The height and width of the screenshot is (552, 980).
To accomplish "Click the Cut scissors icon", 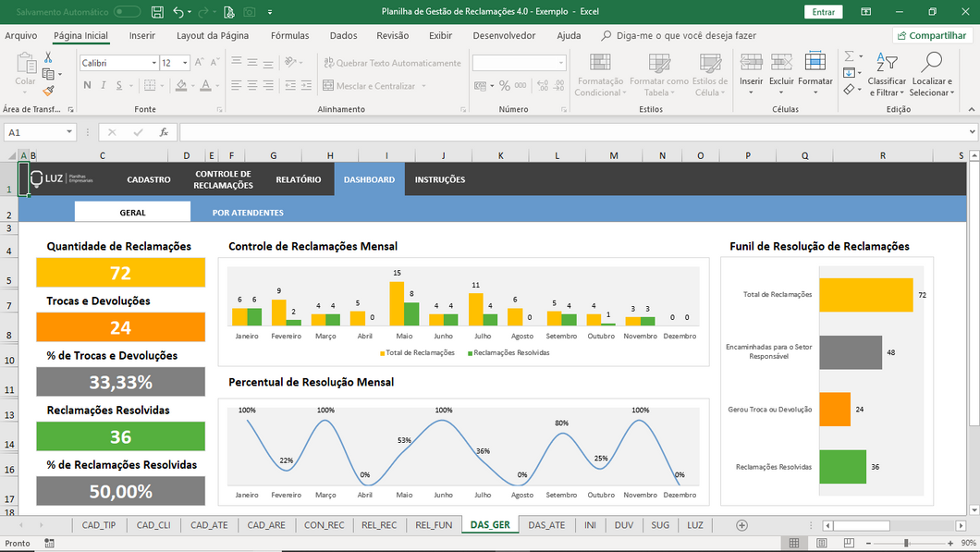I will (48, 58).
